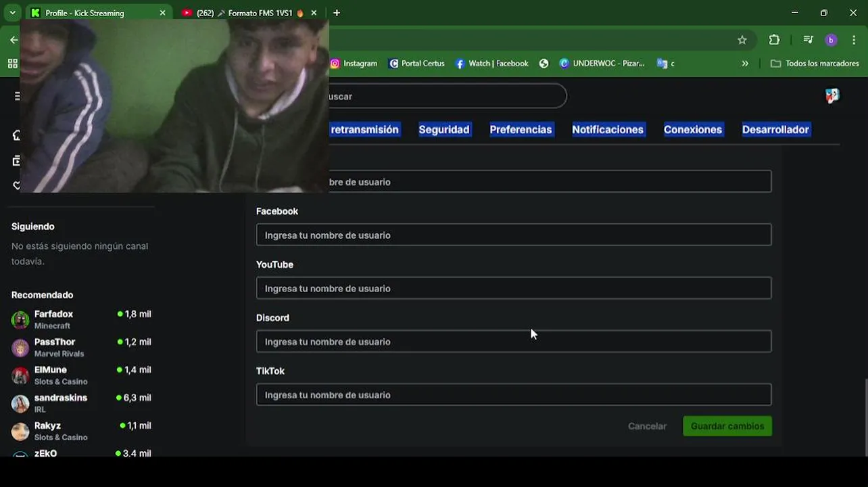Click the Facebook username field
Viewport: 868px width, 487px height.
point(514,235)
